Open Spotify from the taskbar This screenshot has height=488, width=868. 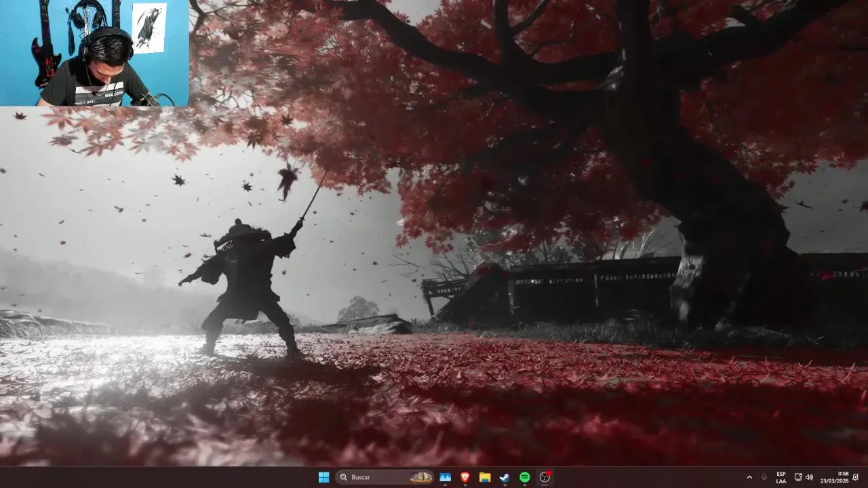[x=525, y=477]
